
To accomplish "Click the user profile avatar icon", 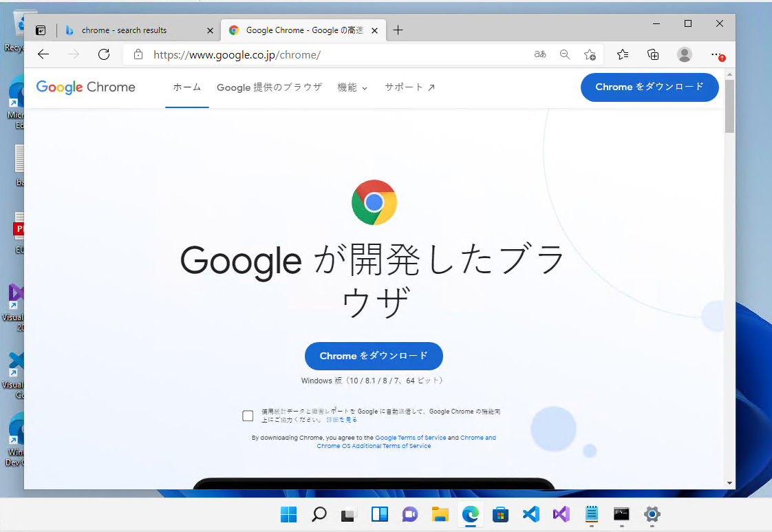I will point(685,54).
